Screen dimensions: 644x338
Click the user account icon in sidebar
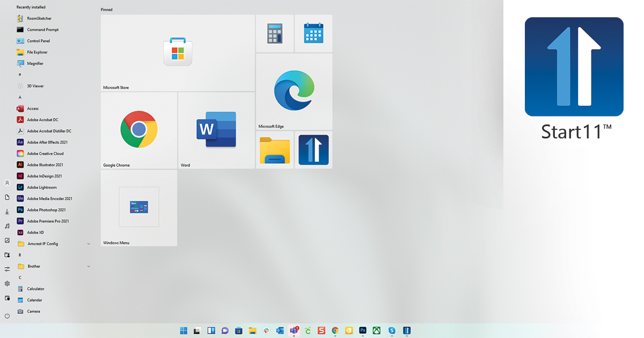point(7,183)
